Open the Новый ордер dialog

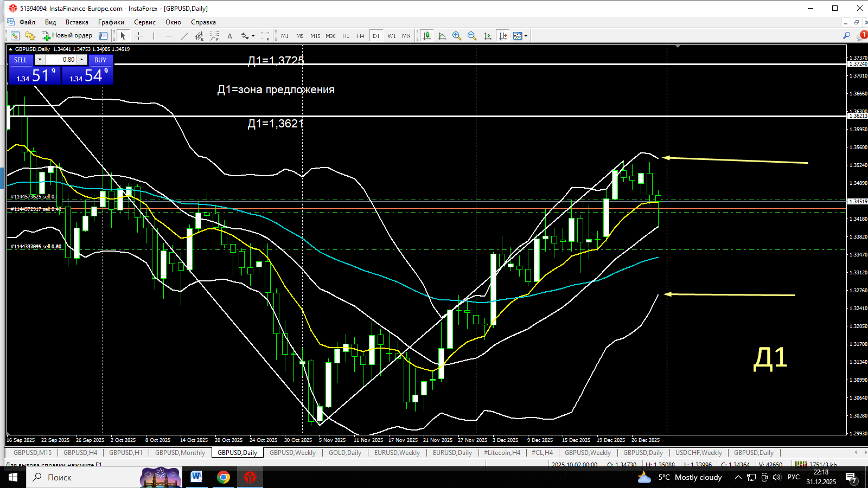coord(67,36)
